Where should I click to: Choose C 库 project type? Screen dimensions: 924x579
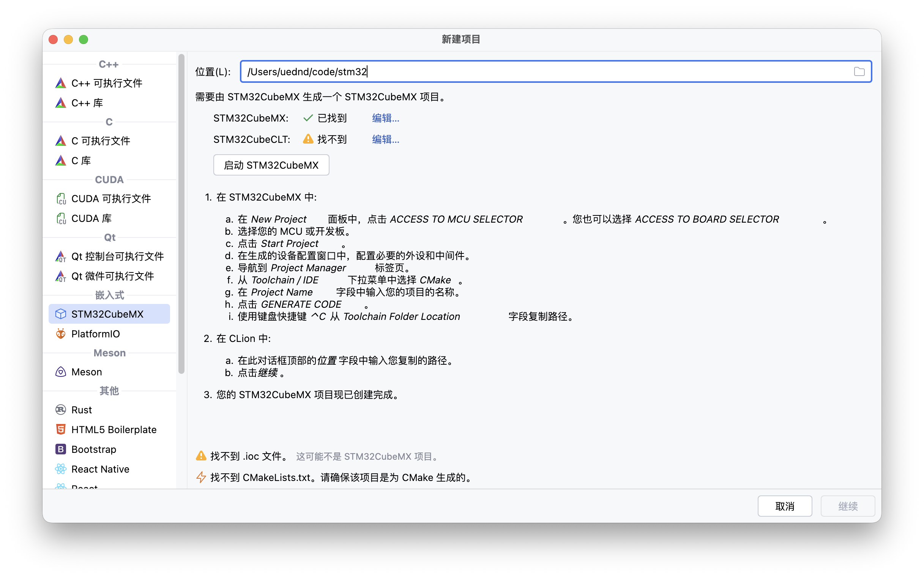point(109,160)
